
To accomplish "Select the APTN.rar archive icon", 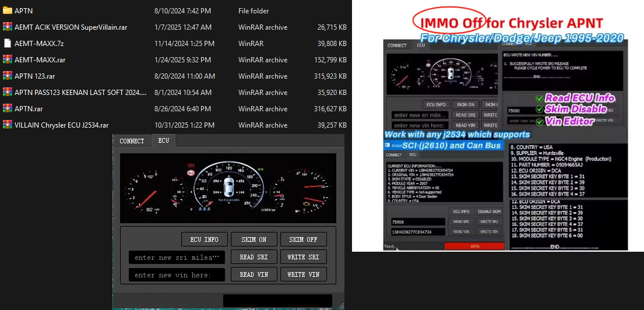I will [x=8, y=108].
